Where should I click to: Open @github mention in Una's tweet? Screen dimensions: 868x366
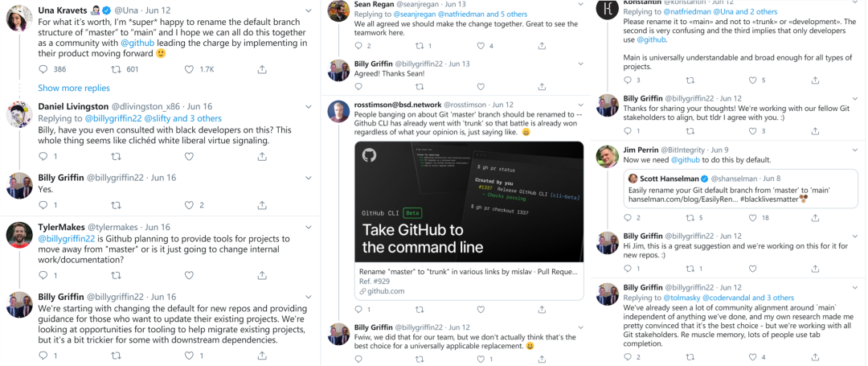click(x=141, y=41)
